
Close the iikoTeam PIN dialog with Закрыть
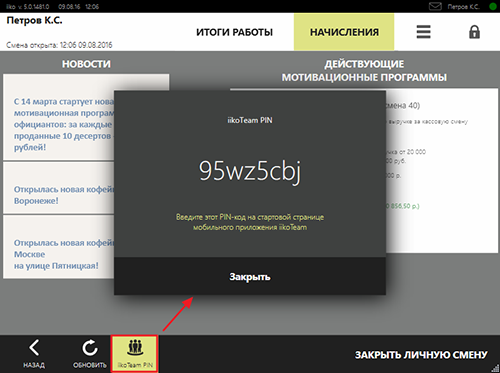coord(250,276)
